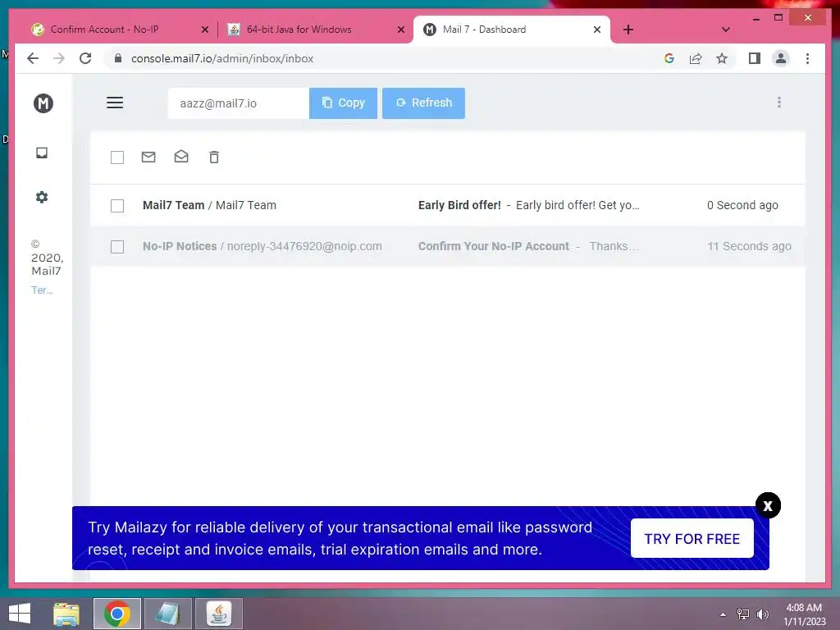840x630 pixels.
Task: Open the inbox icon in left sidebar
Action: 42,153
